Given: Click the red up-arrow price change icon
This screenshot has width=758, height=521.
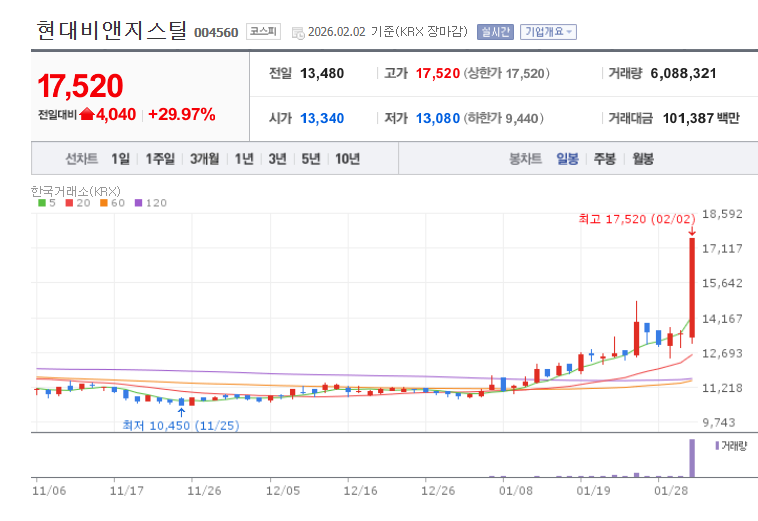Looking at the screenshot, I should pos(87,114).
